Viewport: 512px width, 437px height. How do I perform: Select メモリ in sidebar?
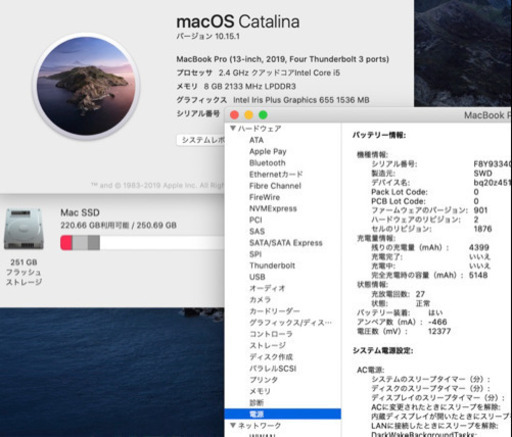(260, 391)
